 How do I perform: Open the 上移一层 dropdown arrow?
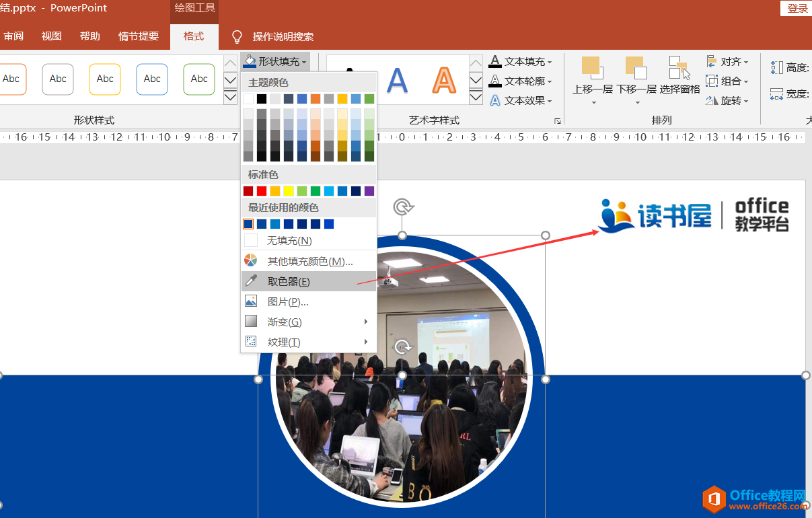click(x=593, y=103)
